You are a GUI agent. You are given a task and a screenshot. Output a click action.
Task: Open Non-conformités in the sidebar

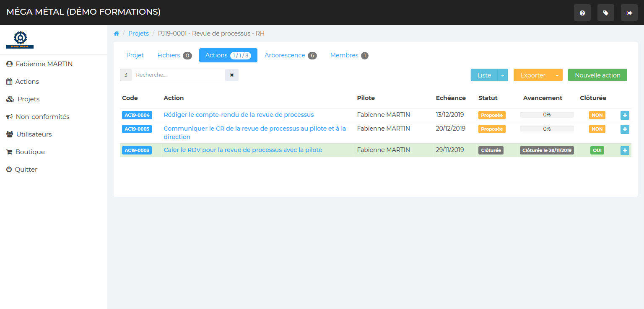click(42, 117)
